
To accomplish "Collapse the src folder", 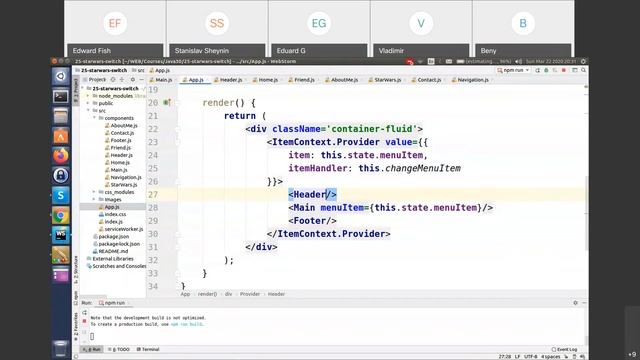I will coord(88,111).
